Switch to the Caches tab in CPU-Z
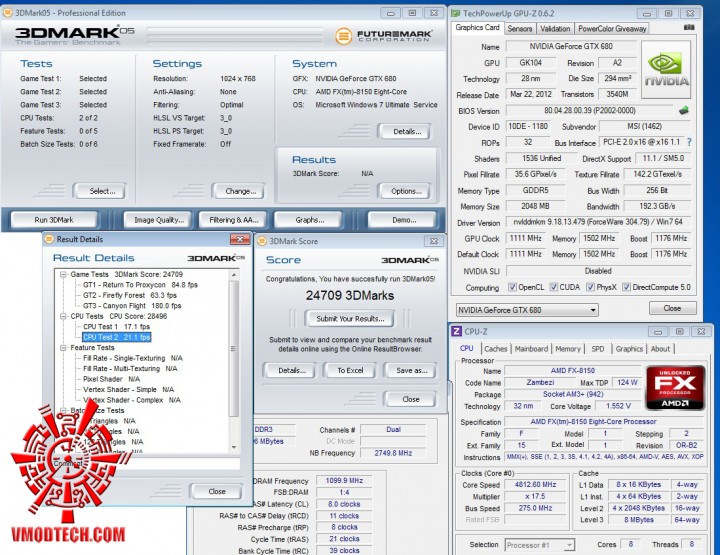Image resolution: width=720 pixels, height=555 pixels. [495, 349]
